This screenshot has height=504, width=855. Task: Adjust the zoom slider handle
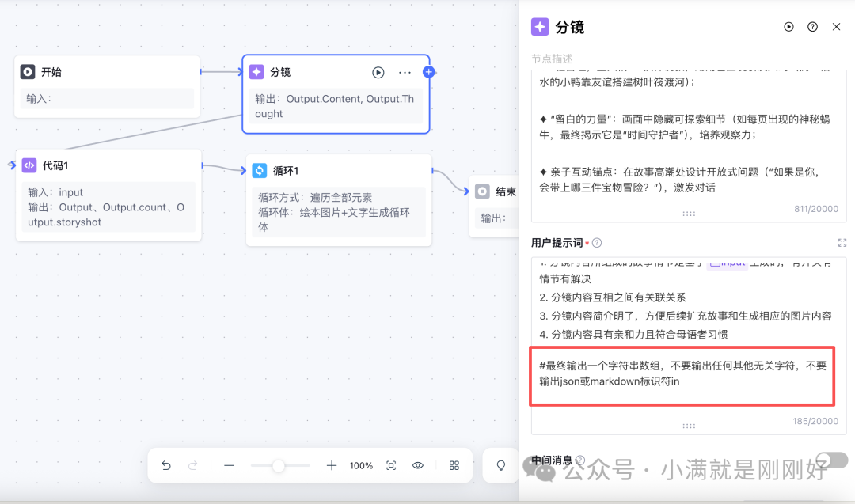click(279, 465)
